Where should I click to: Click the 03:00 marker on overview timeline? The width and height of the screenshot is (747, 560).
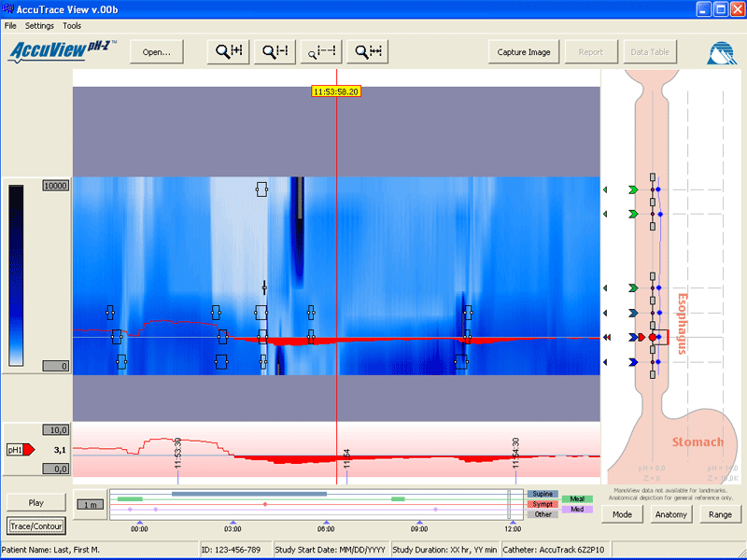[x=233, y=528]
